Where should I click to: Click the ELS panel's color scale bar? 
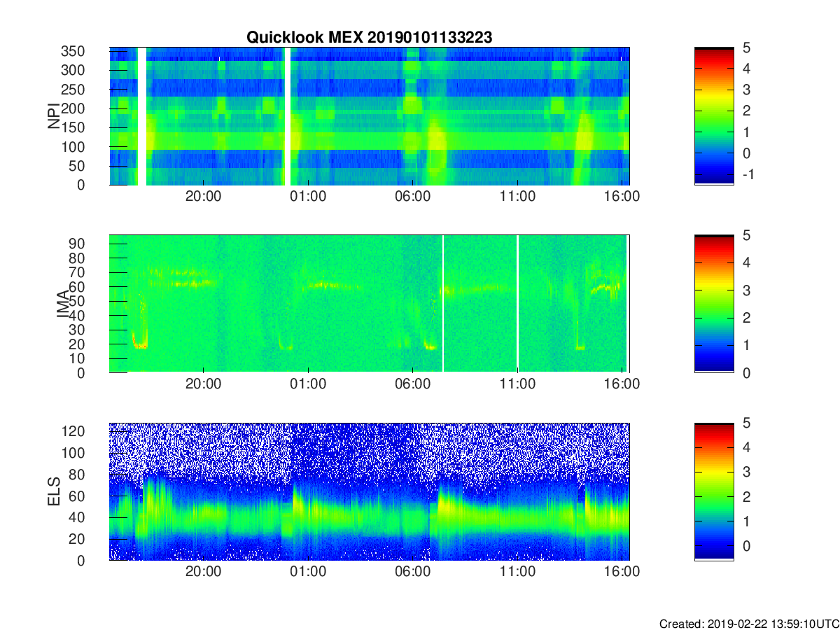click(x=714, y=491)
